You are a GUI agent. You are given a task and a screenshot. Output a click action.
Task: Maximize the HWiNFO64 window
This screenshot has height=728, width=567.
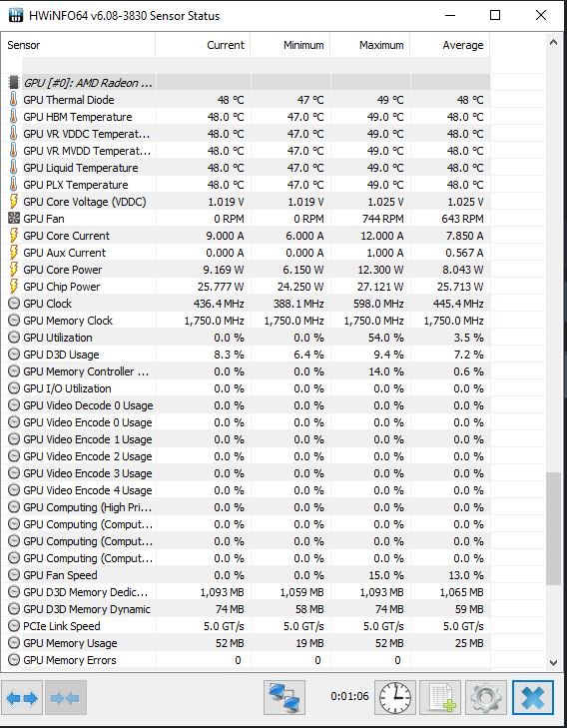pyautogui.click(x=495, y=15)
